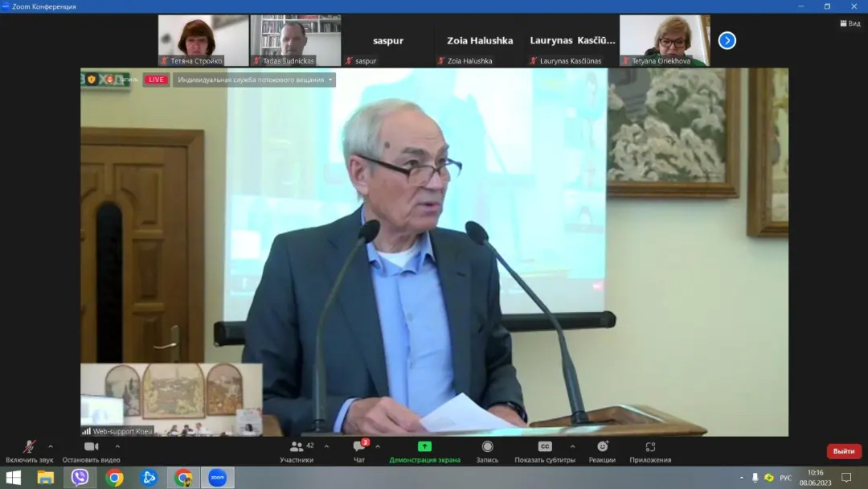The height and width of the screenshot is (489, 868).
Task: Open the live streaming service dropdown
Action: click(254, 80)
